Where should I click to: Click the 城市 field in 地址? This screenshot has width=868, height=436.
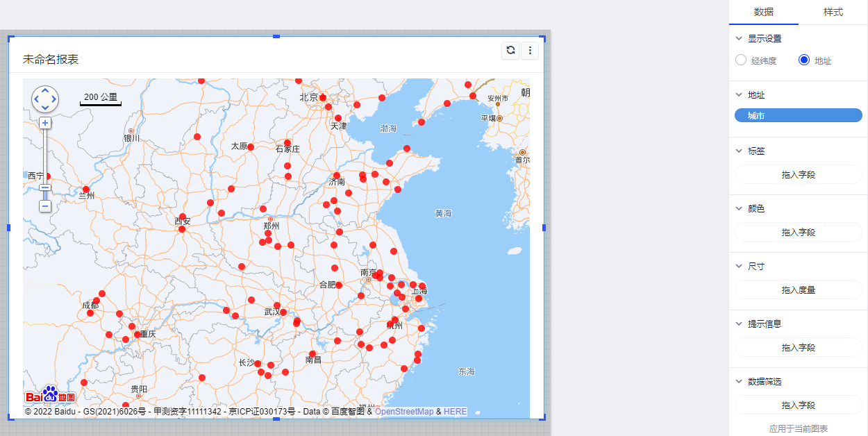798,116
